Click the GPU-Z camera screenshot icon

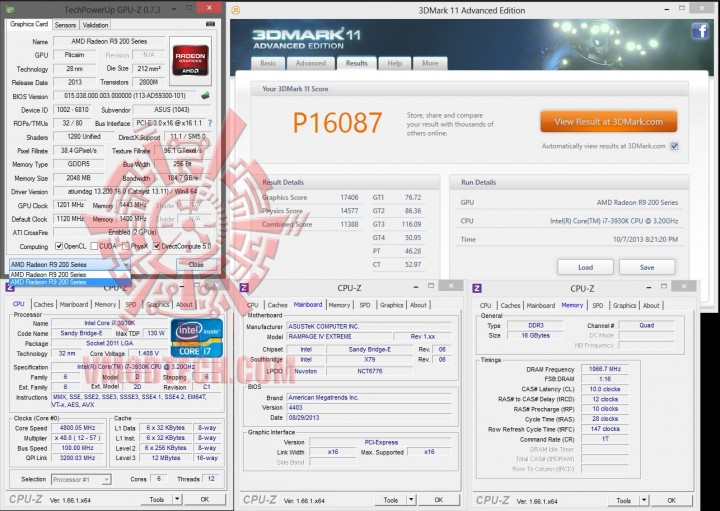210,24
